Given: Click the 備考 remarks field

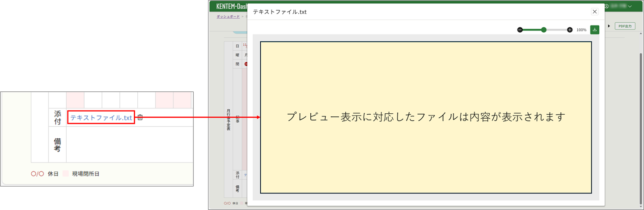Looking at the screenshot, I should coord(130,144).
